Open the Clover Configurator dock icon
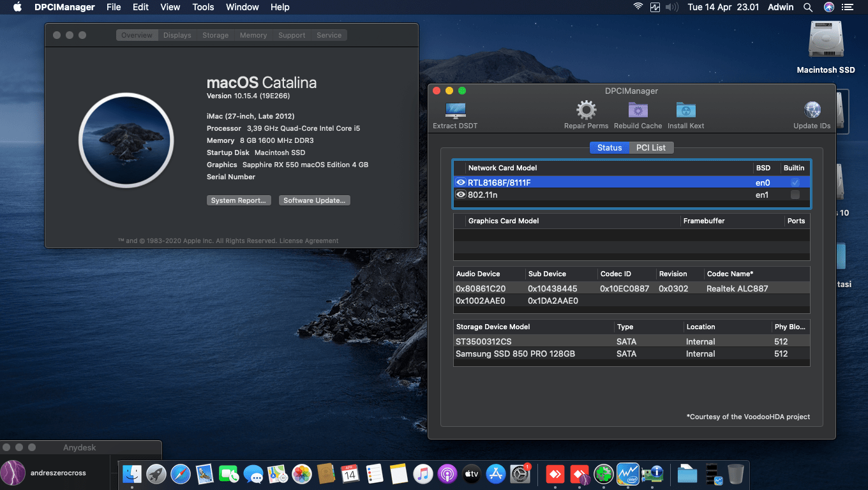 point(603,474)
